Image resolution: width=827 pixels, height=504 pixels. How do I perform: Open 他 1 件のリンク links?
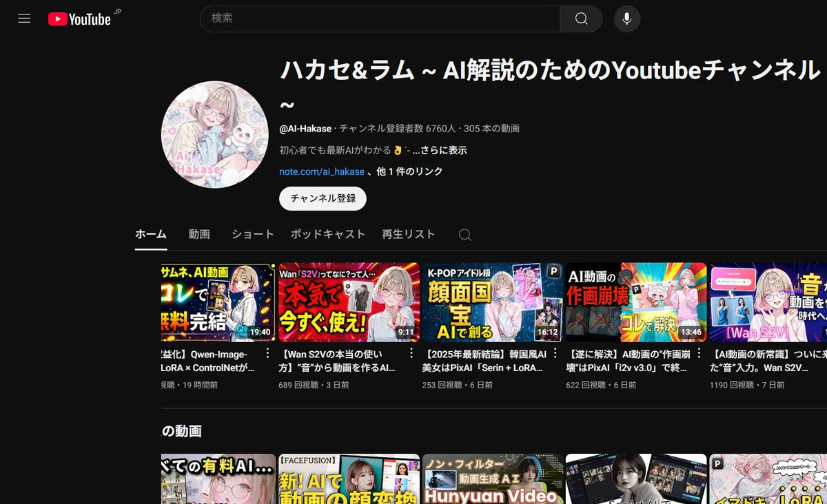pyautogui.click(x=410, y=171)
